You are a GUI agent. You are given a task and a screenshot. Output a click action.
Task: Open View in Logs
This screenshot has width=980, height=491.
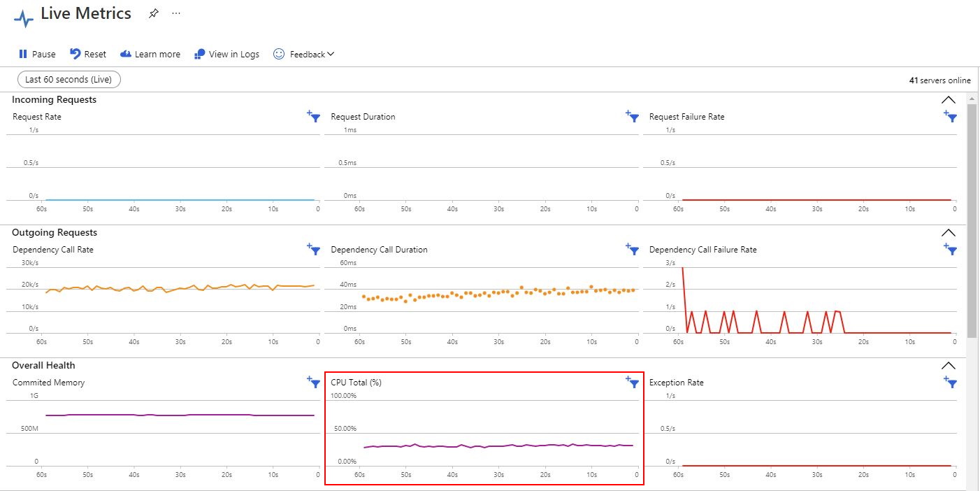226,54
